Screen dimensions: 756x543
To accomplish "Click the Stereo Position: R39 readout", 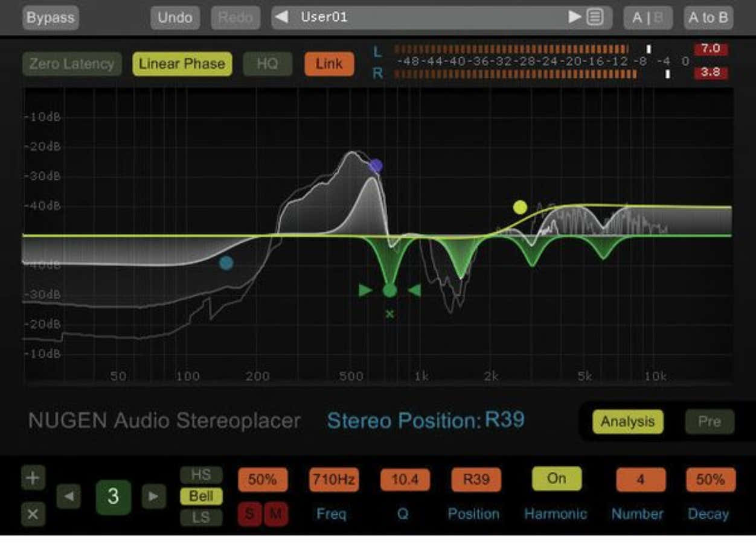I will pyautogui.click(x=426, y=420).
